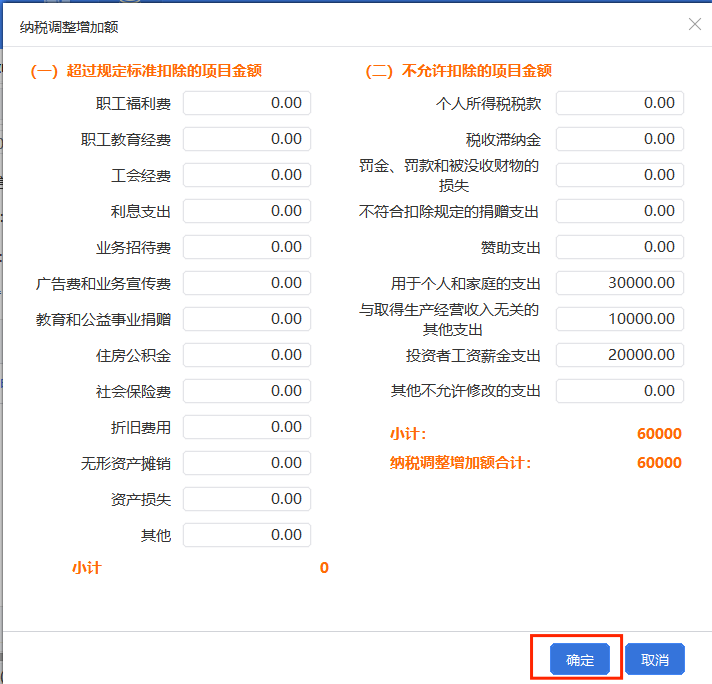Edit the 业务招待费 amount field

[247, 247]
